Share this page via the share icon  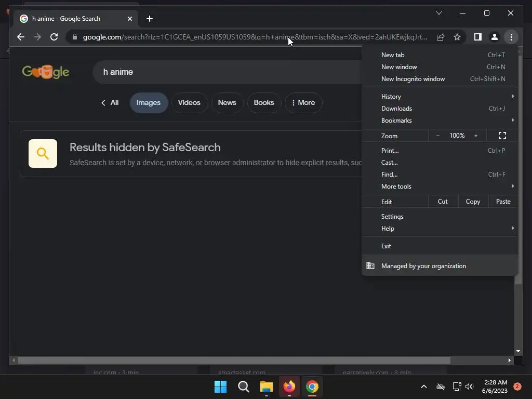click(x=441, y=37)
